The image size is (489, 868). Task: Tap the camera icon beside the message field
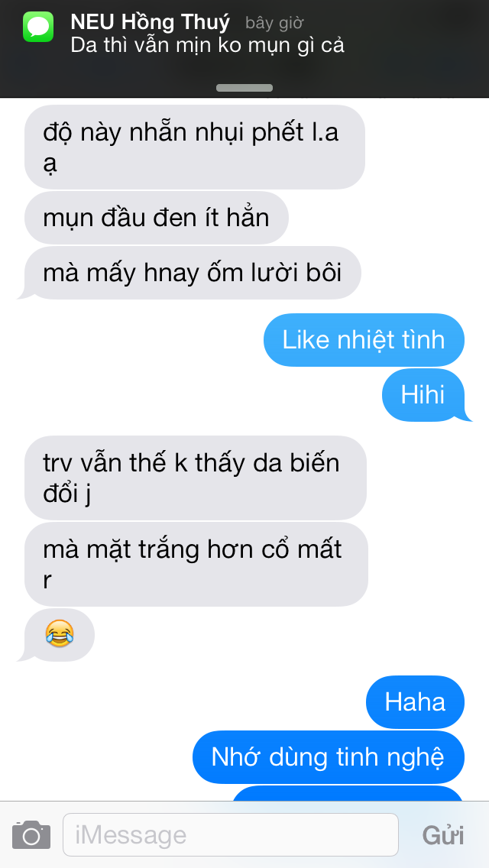point(31,834)
